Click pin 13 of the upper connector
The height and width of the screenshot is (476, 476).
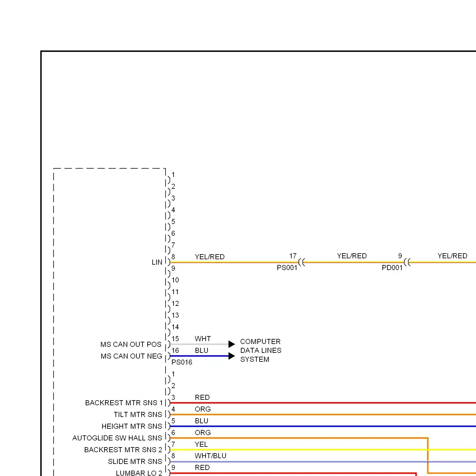175,315
